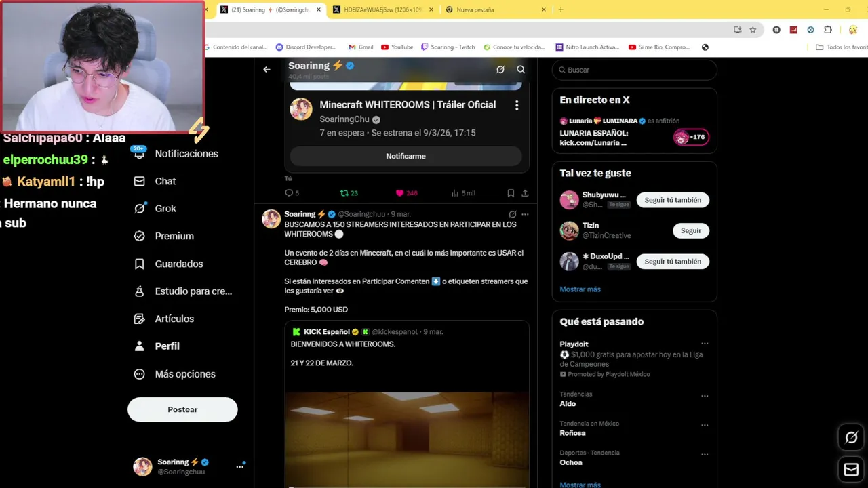Open the Soarinng avatar on the 150 streamers post
Image resolution: width=868 pixels, height=488 pixels.
271,219
